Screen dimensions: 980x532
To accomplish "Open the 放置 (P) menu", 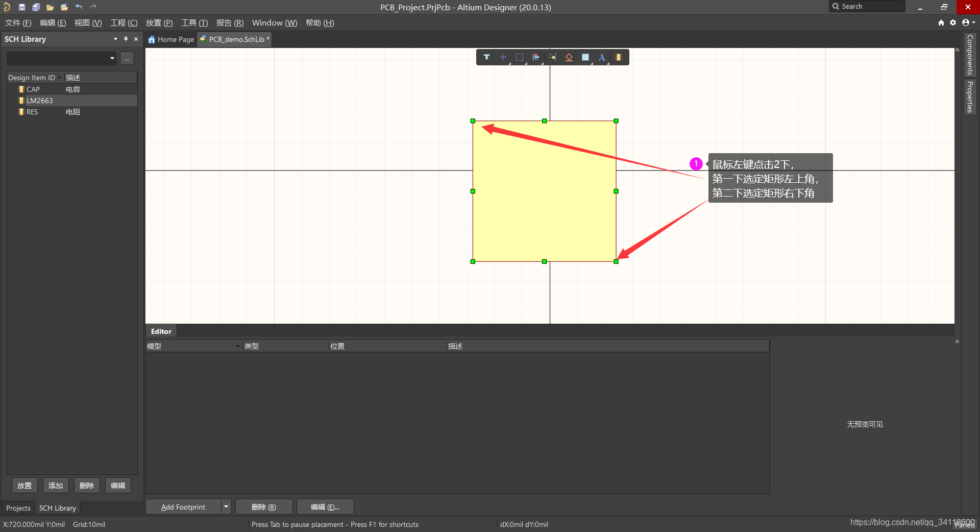I will click(159, 23).
